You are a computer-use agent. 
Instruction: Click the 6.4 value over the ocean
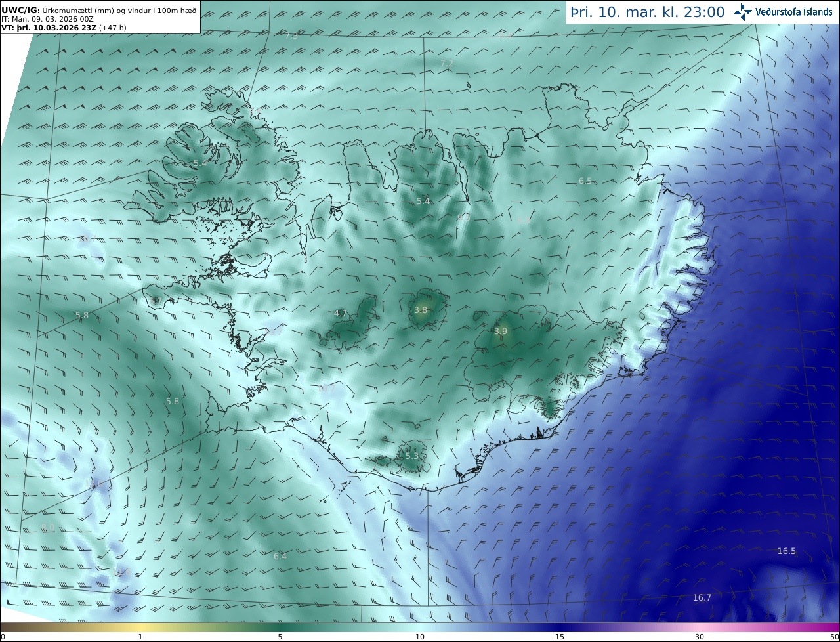click(280, 556)
